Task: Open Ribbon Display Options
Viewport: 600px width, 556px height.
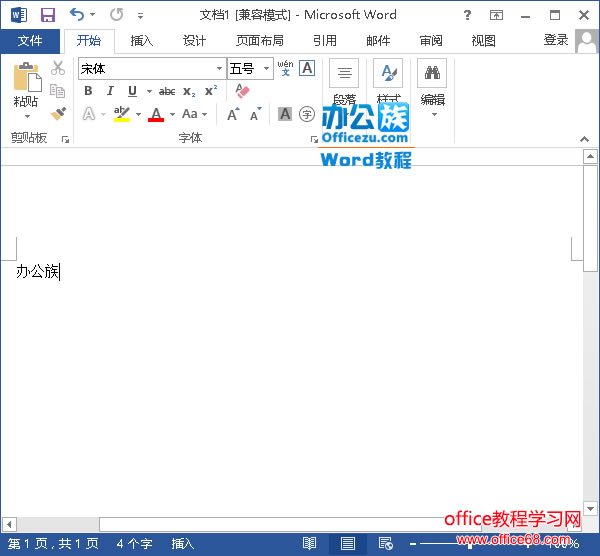Action: pyautogui.click(x=496, y=15)
